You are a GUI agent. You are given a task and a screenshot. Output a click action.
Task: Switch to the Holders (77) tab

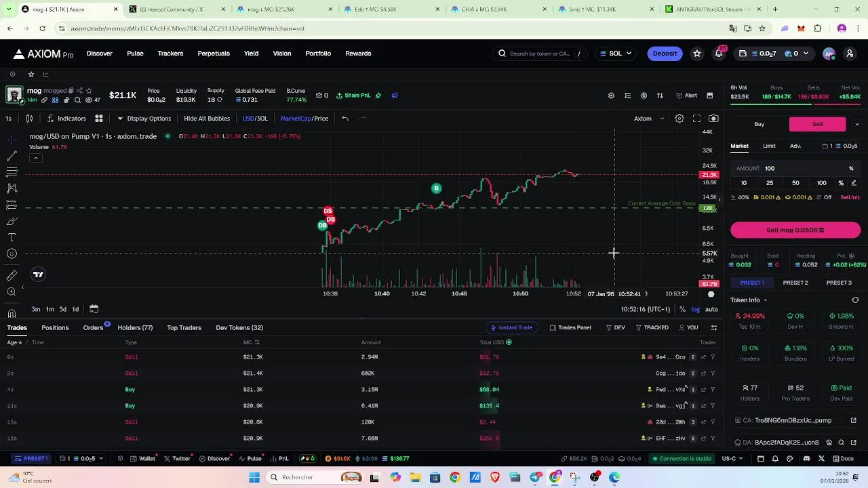(135, 328)
